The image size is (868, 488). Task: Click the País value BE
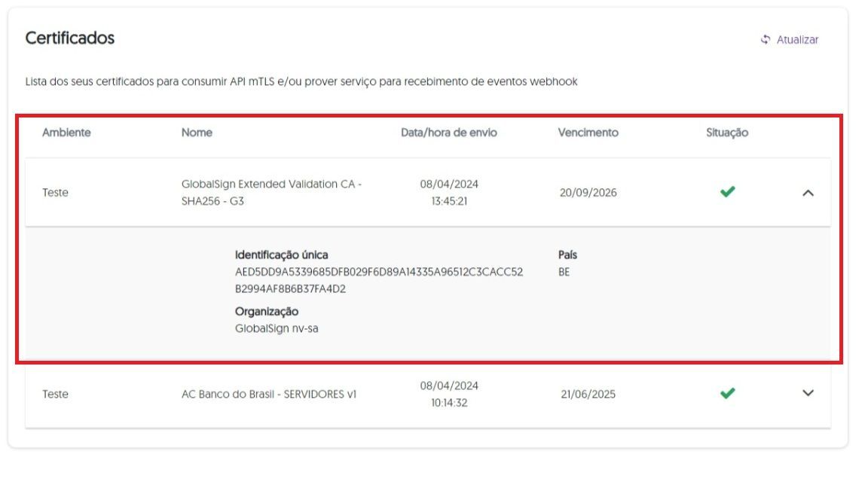[564, 272]
